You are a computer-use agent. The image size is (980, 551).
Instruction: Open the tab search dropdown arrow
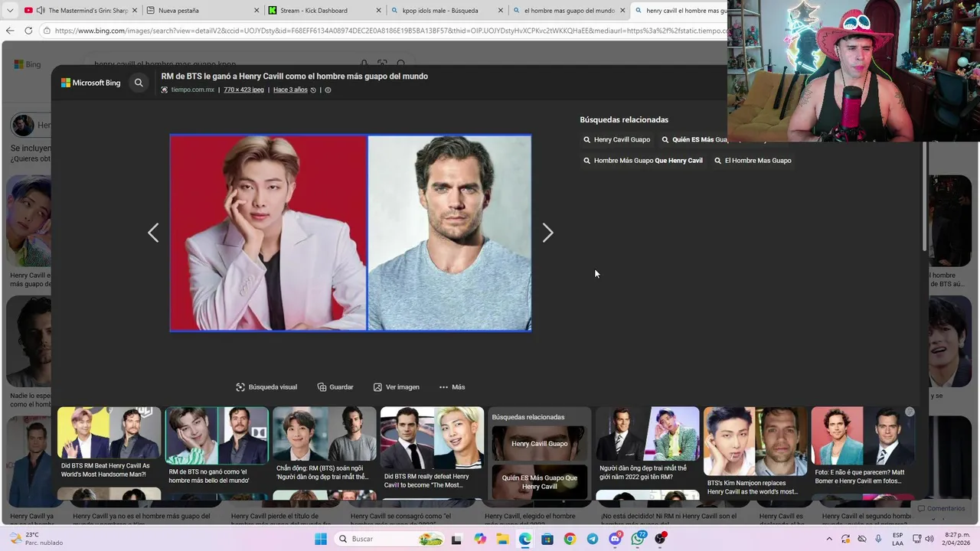click(10, 11)
